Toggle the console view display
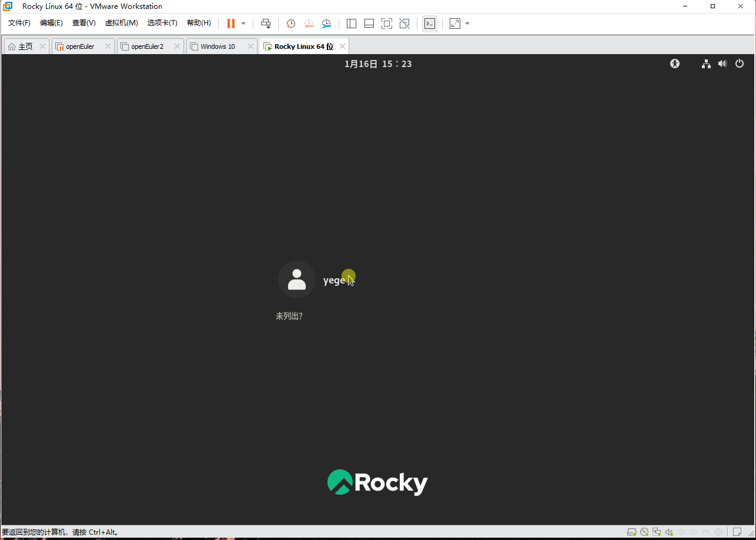Image resolution: width=756 pixels, height=540 pixels. tap(430, 24)
